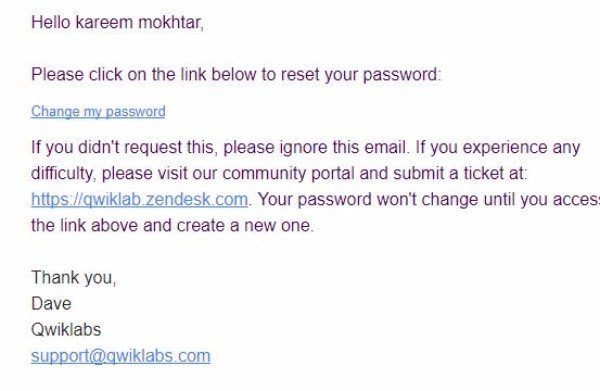Click the phrase 'reset your password'

359,74
